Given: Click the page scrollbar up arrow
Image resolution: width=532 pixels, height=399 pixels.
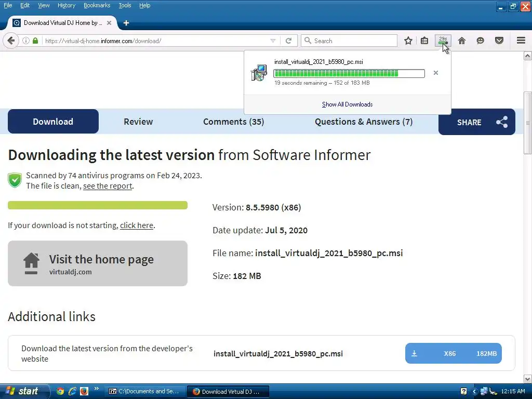Looking at the screenshot, I should pos(528,56).
